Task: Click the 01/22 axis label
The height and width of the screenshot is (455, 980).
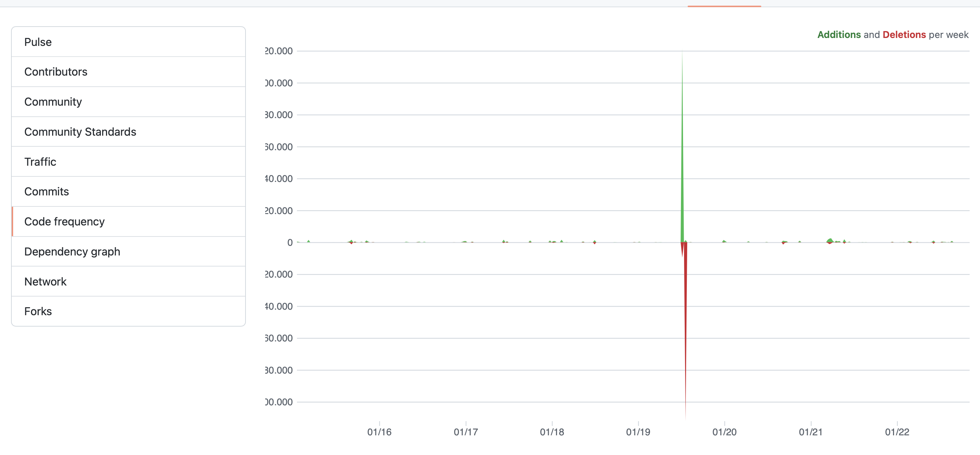Action: click(897, 432)
